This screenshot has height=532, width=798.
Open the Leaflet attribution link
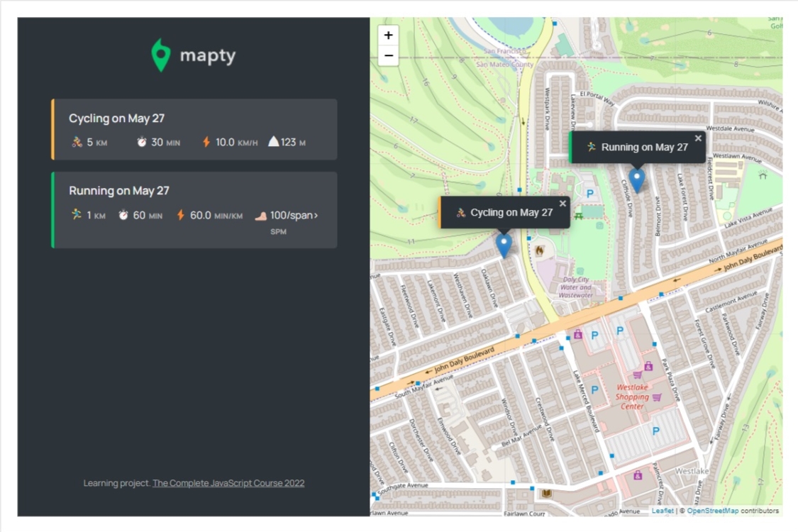click(663, 511)
